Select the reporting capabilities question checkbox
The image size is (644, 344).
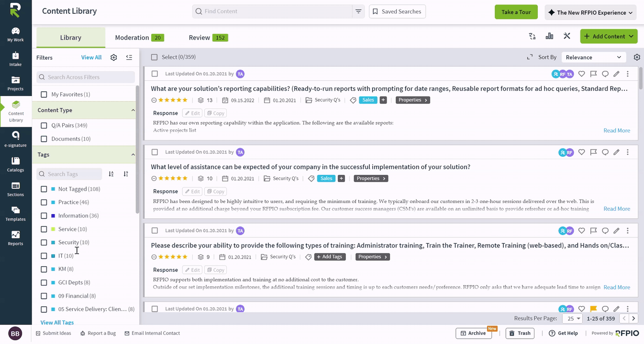click(155, 74)
